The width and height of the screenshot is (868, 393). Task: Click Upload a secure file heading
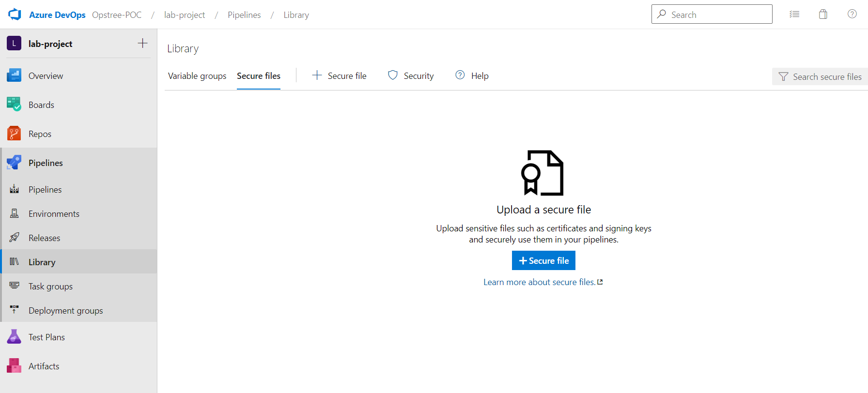click(x=543, y=210)
